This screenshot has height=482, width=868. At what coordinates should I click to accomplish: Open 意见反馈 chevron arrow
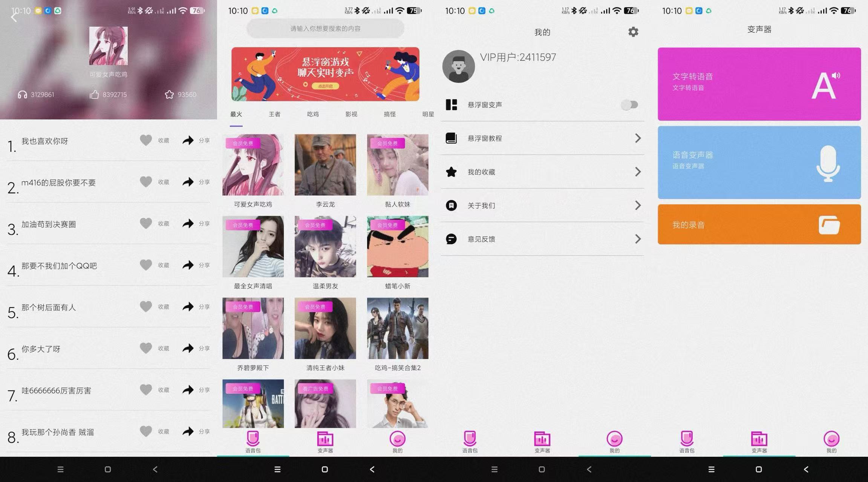click(x=638, y=239)
